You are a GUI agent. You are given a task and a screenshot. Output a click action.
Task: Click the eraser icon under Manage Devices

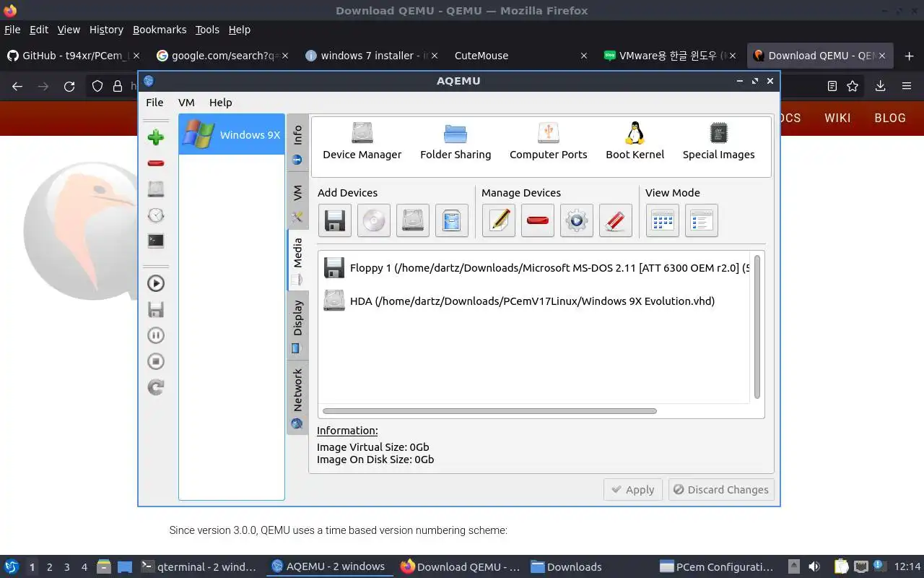(x=616, y=220)
